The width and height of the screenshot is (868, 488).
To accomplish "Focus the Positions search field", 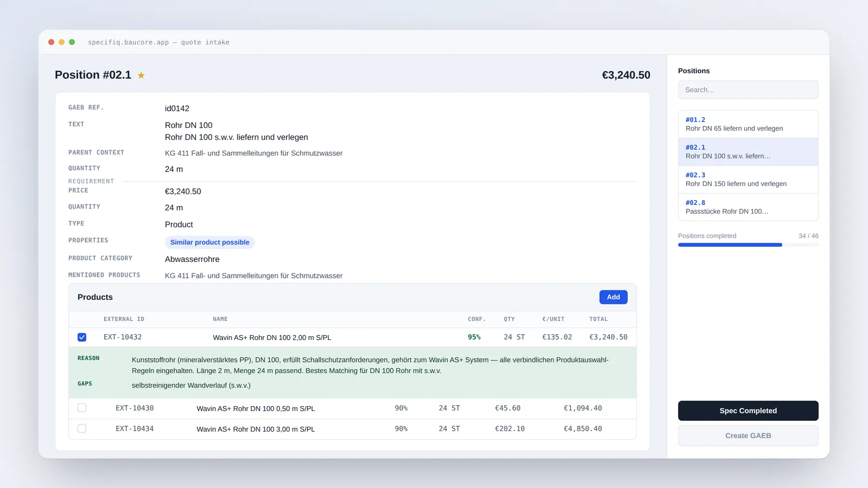I will [748, 90].
